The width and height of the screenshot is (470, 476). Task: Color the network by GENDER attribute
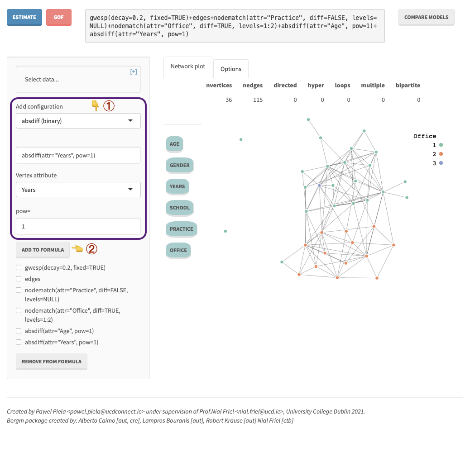(x=180, y=165)
